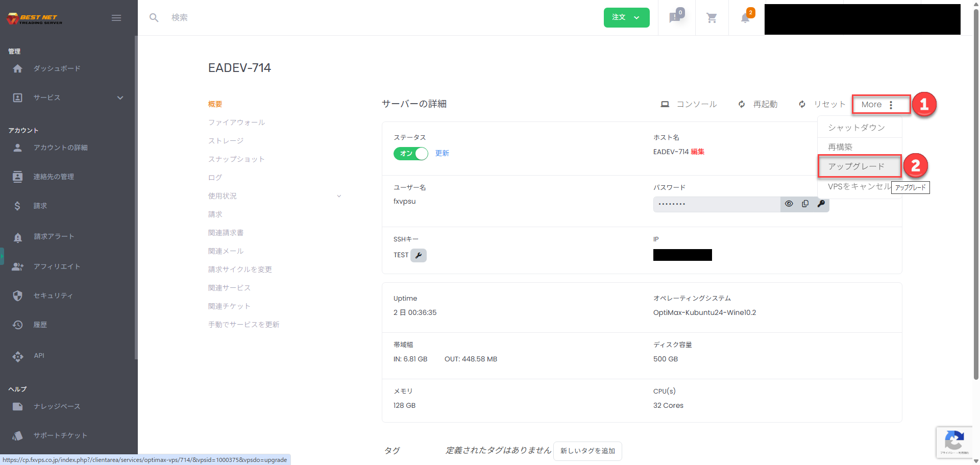The image size is (980, 465).
Task: Select アップグレード from the More menu
Action: pyautogui.click(x=856, y=166)
